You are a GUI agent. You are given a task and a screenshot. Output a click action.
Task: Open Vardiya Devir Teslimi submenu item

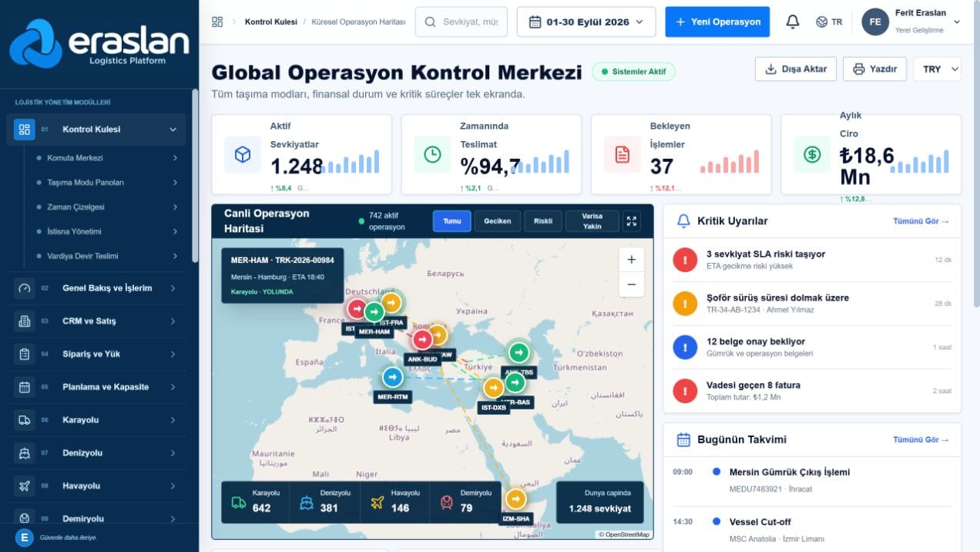coord(107,256)
